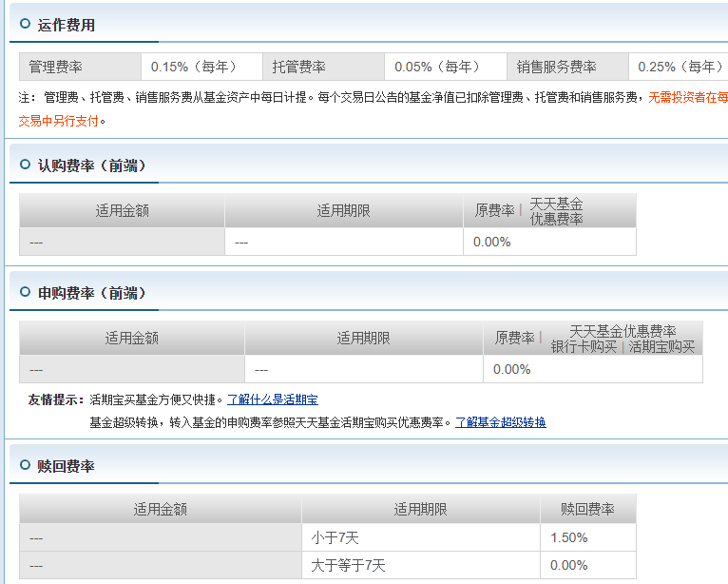Viewport: 728px width, 584px height.
Task: Click the 适用金额 header in 认购费率 table
Action: point(122,210)
